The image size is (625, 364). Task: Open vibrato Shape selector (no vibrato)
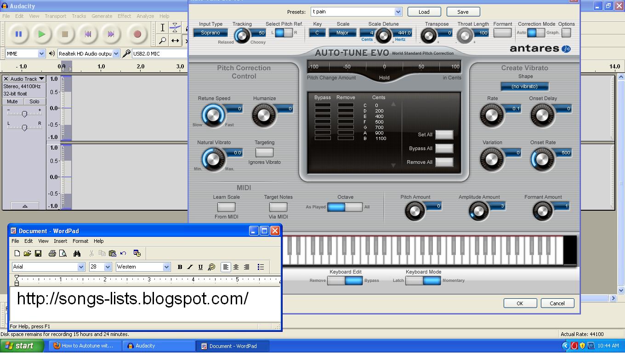click(524, 86)
